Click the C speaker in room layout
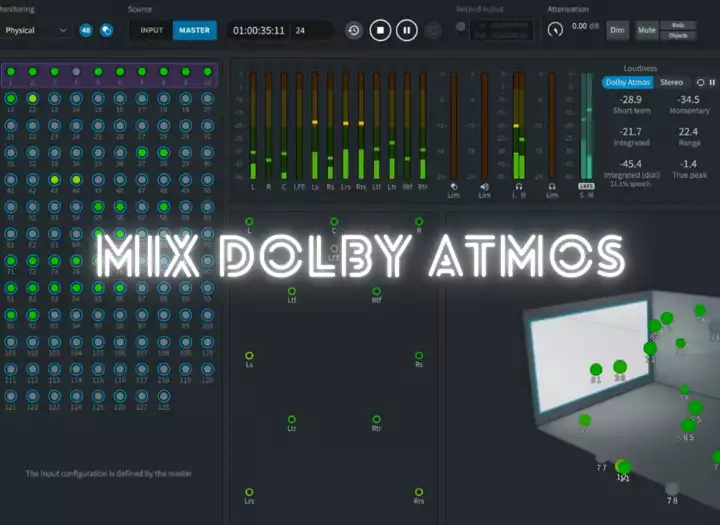The height and width of the screenshot is (525, 720). pyautogui.click(x=334, y=222)
